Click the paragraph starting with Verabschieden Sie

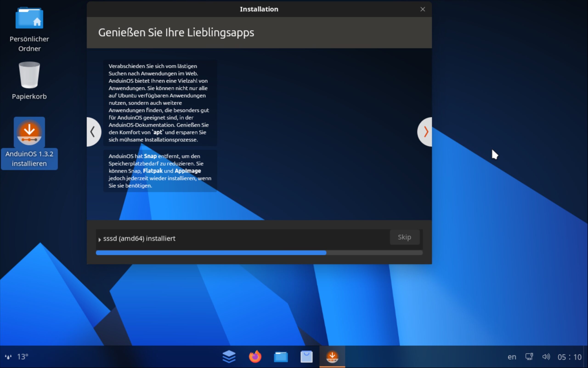click(x=160, y=103)
